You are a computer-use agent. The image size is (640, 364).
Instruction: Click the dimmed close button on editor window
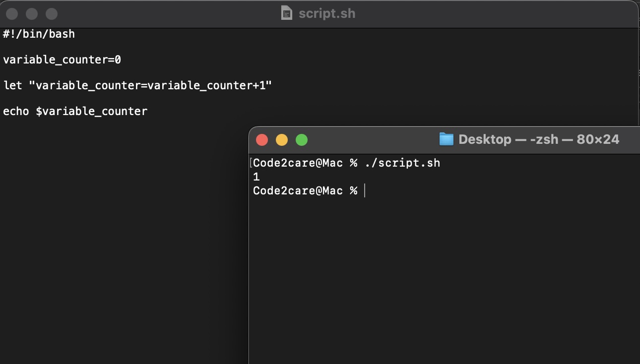[x=11, y=13]
